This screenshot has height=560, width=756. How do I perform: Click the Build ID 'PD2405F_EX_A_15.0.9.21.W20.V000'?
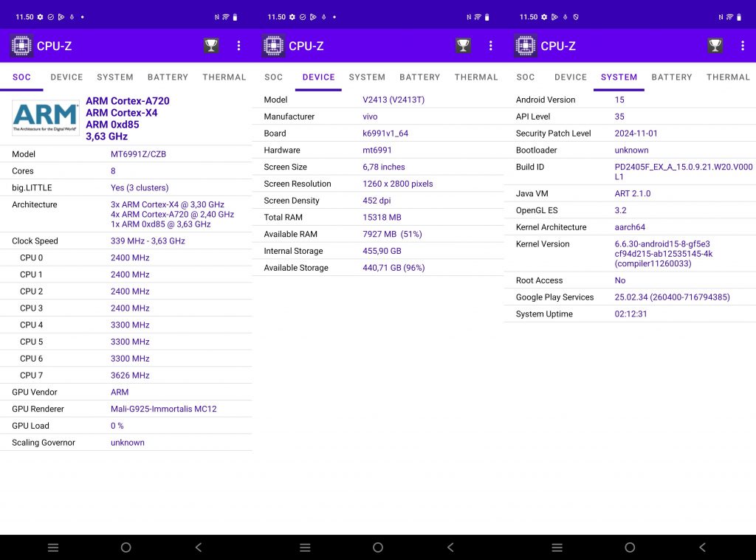683,167
